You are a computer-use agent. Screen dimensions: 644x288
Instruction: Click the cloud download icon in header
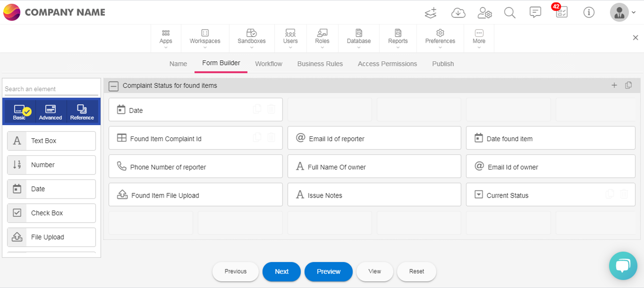(458, 13)
